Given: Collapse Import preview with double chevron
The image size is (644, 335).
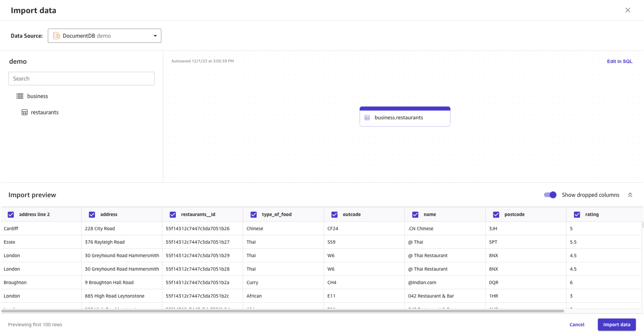Looking at the screenshot, I should pyautogui.click(x=630, y=195).
